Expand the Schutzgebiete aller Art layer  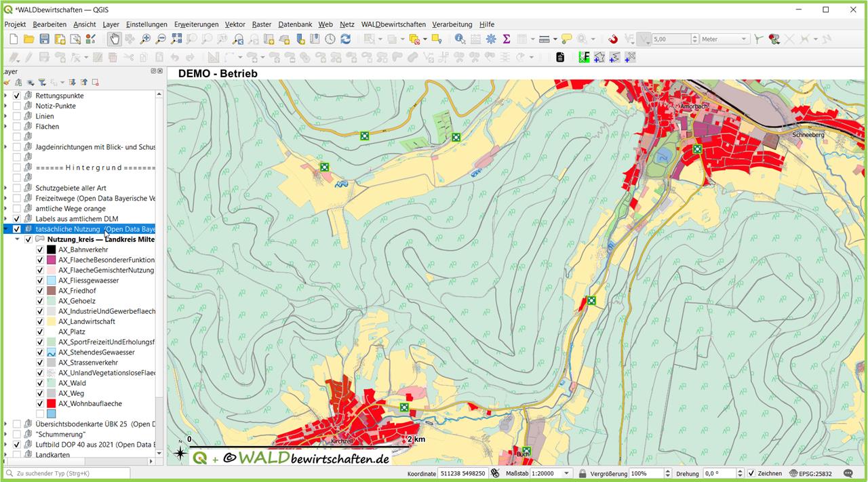pyautogui.click(x=5, y=188)
